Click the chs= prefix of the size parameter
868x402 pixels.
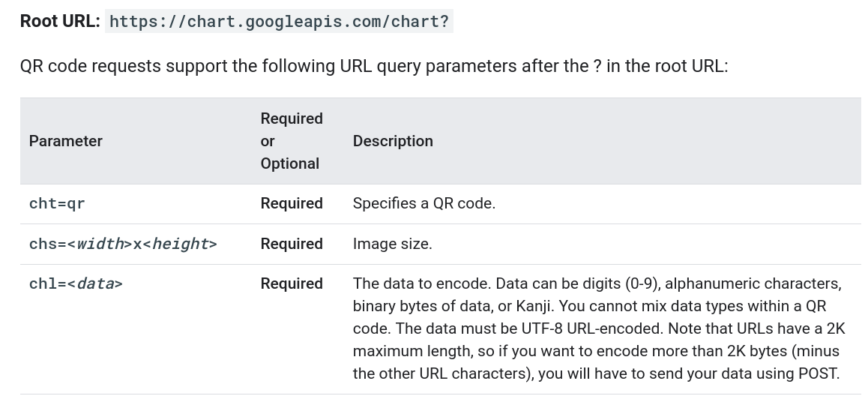click(x=48, y=244)
